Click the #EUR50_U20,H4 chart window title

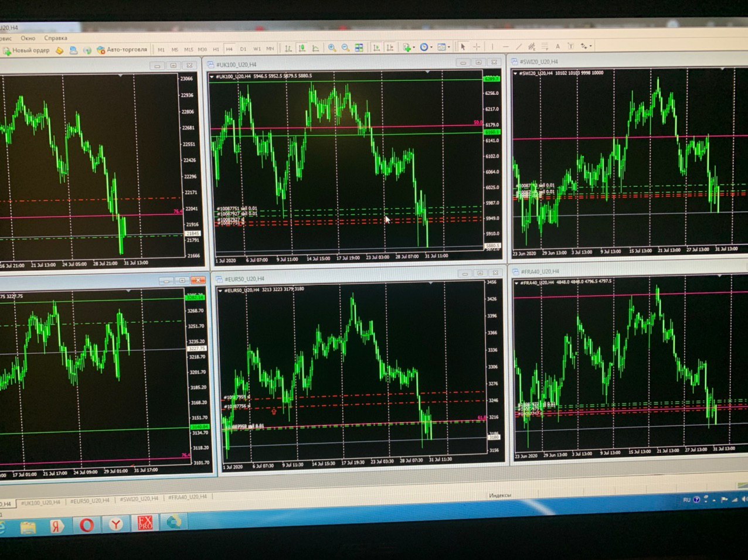[x=244, y=279]
